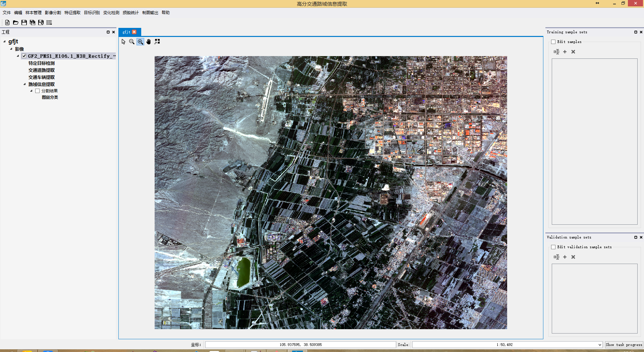644x352 pixels.
Task: Float the Validation sample sets panel
Action: (x=636, y=237)
